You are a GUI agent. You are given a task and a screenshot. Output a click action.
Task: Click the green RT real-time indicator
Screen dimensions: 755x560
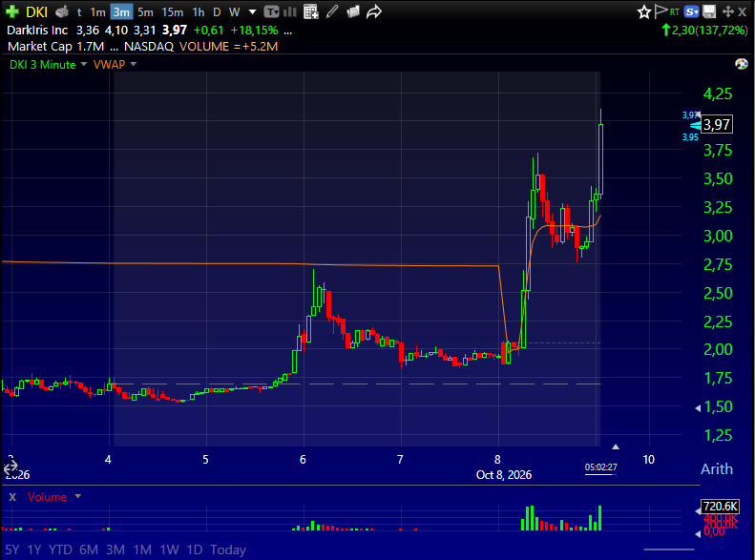(x=675, y=12)
